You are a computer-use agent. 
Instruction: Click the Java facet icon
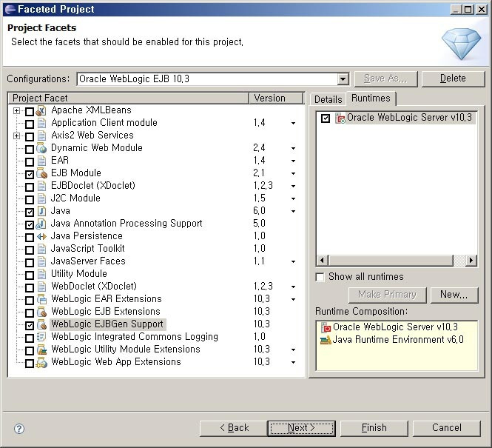(x=41, y=211)
